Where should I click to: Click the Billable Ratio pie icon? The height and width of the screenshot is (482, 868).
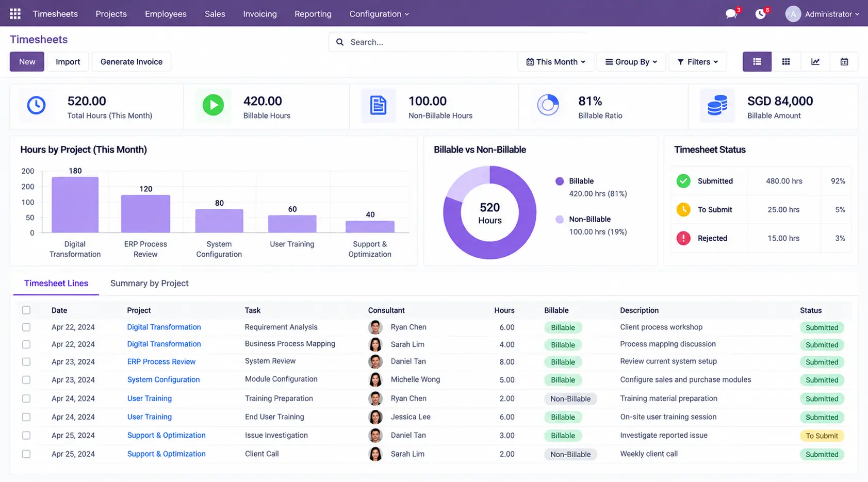(548, 105)
